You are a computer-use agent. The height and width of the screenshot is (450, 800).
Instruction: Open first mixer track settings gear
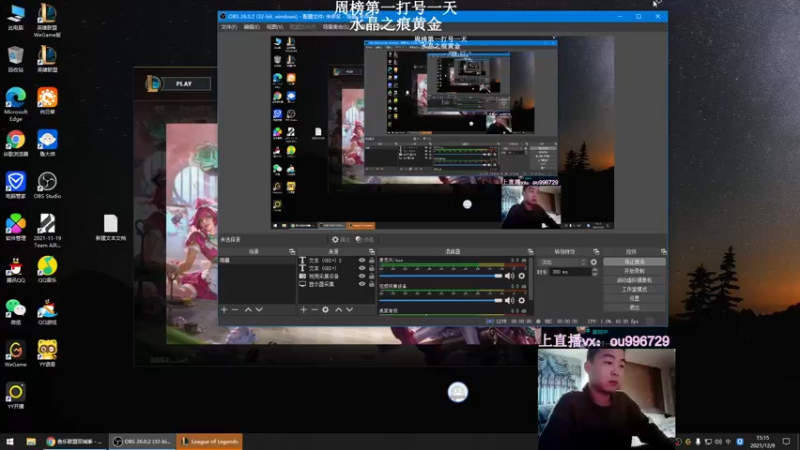pos(521,276)
